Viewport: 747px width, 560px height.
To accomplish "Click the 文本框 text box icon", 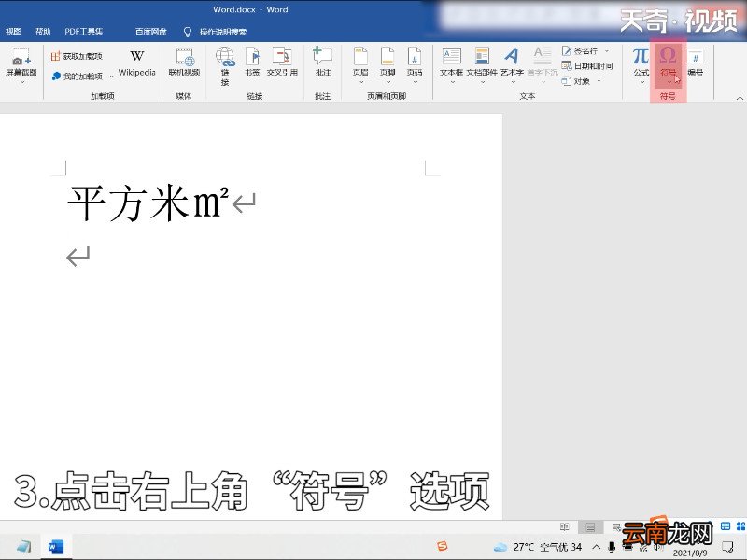I will click(451, 56).
